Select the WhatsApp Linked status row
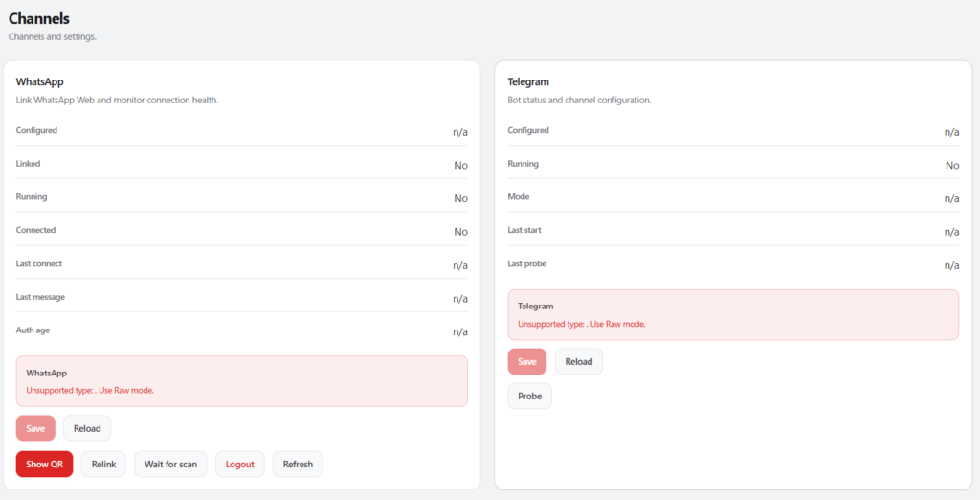This screenshot has height=500, width=980. pyautogui.click(x=241, y=164)
